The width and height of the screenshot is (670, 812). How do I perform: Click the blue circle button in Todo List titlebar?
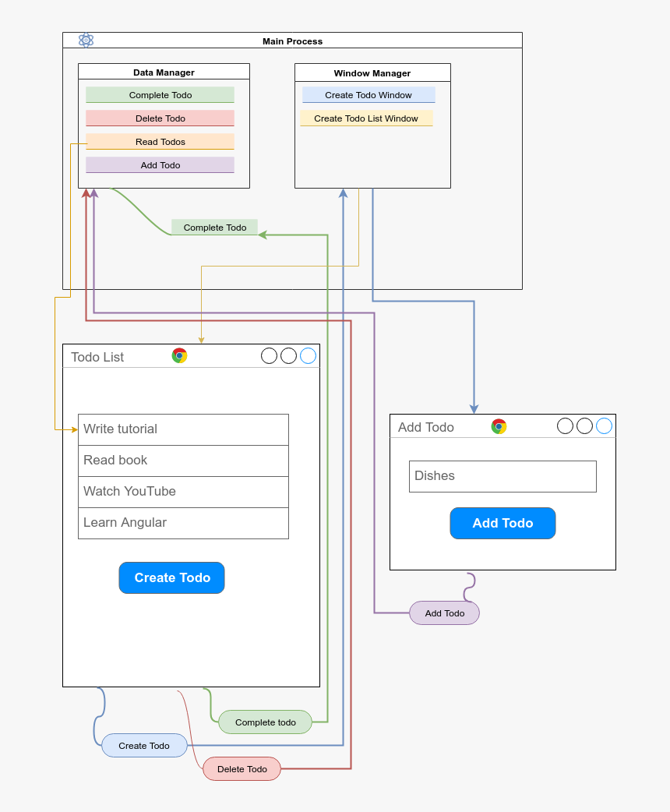coord(308,356)
